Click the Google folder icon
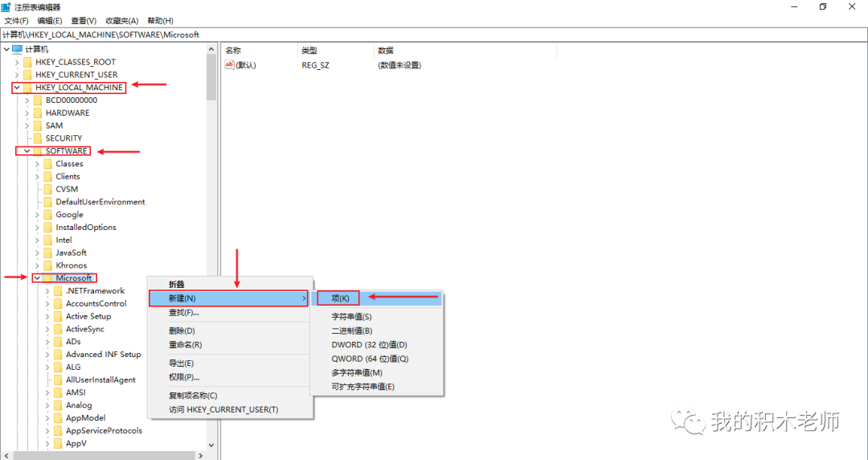This screenshot has height=460, width=868. (47, 215)
